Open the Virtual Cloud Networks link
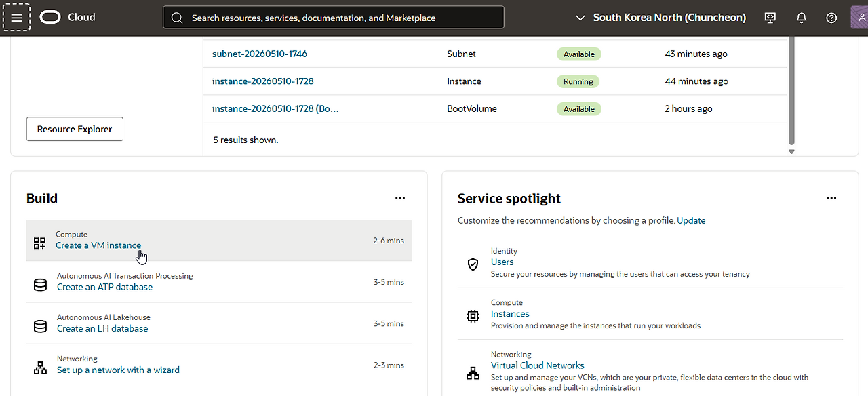This screenshot has height=396, width=868. (x=538, y=365)
